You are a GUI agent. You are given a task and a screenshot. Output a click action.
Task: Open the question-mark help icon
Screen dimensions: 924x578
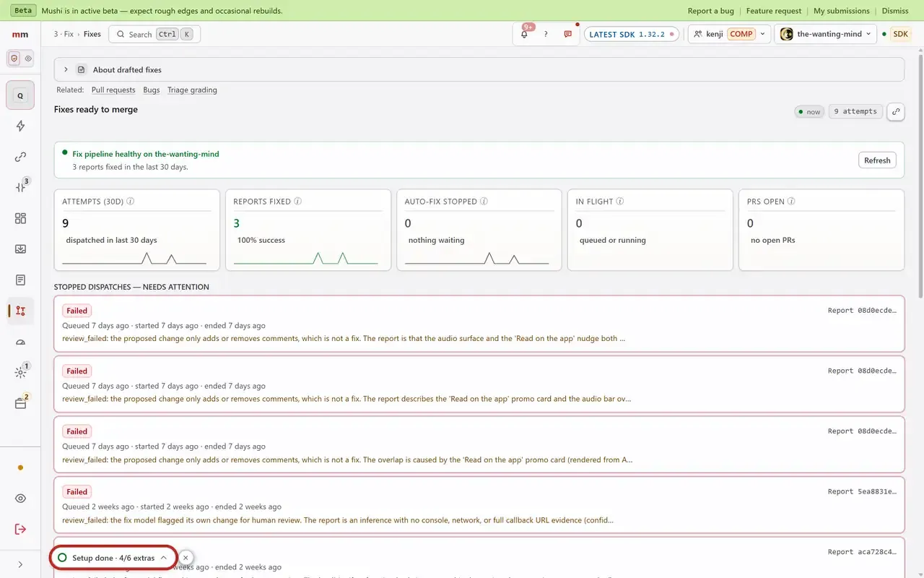coord(546,34)
